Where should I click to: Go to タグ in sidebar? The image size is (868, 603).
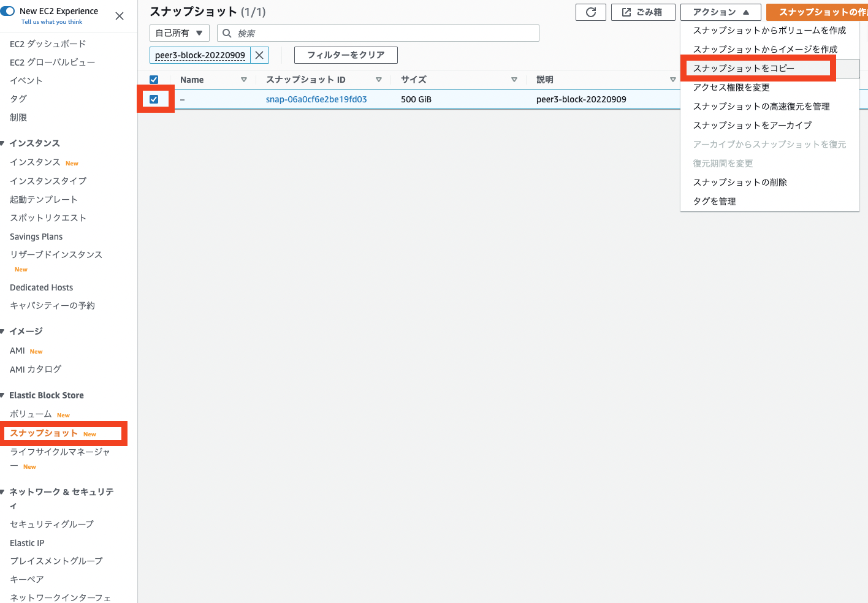18,99
